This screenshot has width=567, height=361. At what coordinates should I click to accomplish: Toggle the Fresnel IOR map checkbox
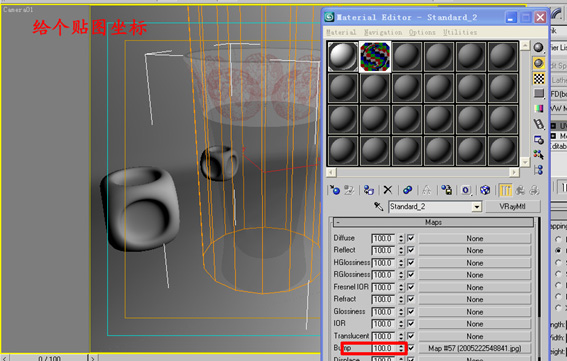tap(411, 287)
